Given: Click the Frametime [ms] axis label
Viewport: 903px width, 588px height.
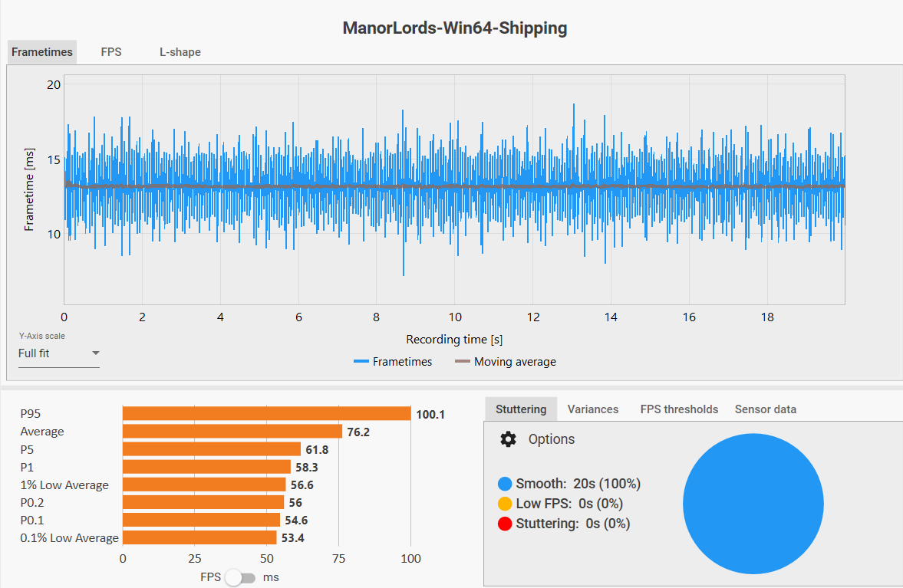Looking at the screenshot, I should point(29,189).
